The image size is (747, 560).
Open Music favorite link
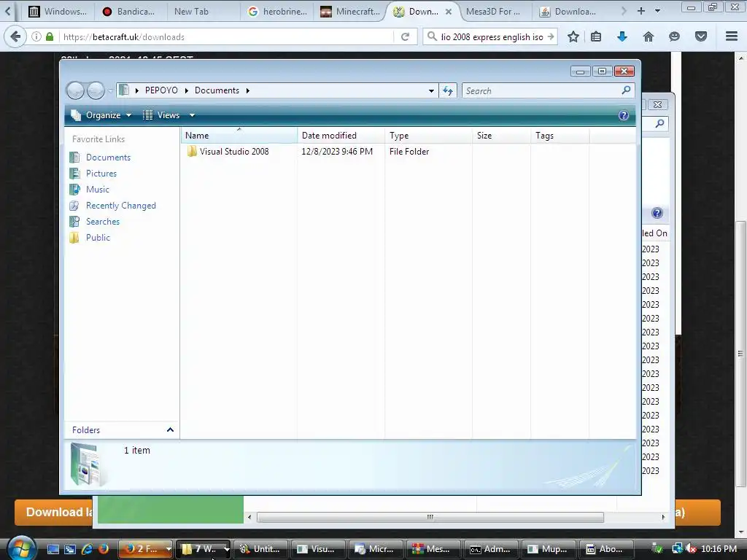97,190
